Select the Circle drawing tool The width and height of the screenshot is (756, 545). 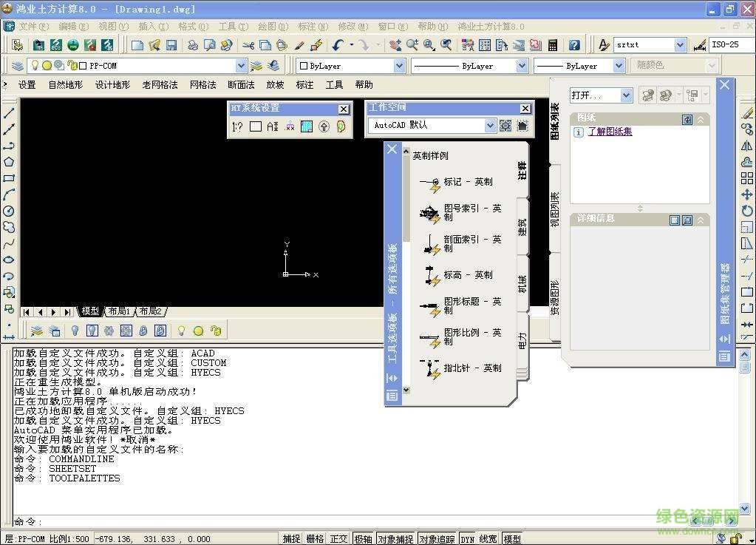9,211
